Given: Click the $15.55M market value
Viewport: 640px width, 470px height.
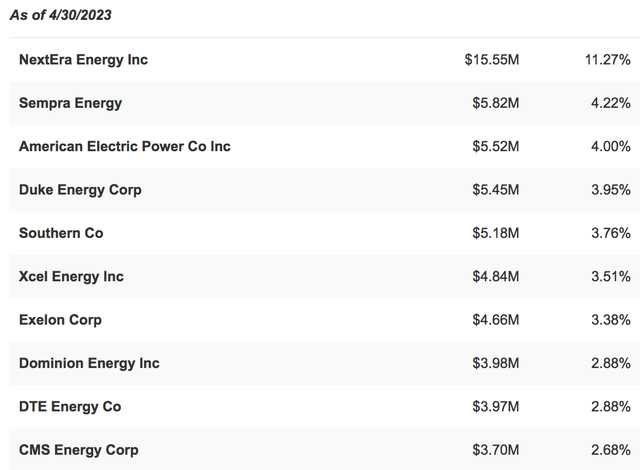Looking at the screenshot, I should click(492, 60).
